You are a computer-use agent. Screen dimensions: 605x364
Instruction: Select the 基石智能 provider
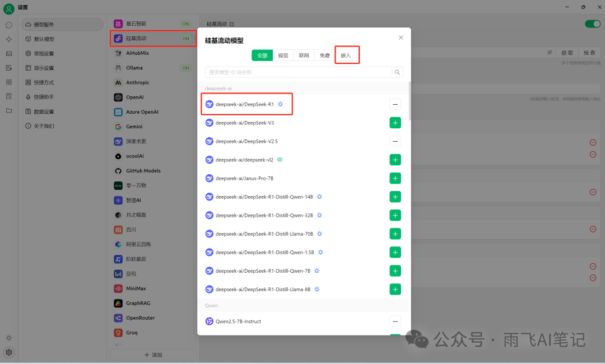tap(153, 24)
